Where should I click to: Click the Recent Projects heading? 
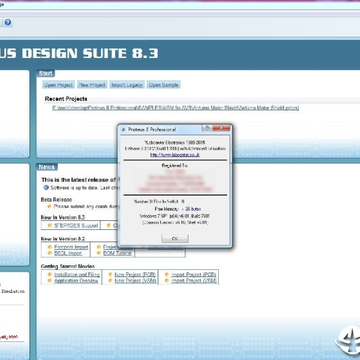(66, 99)
